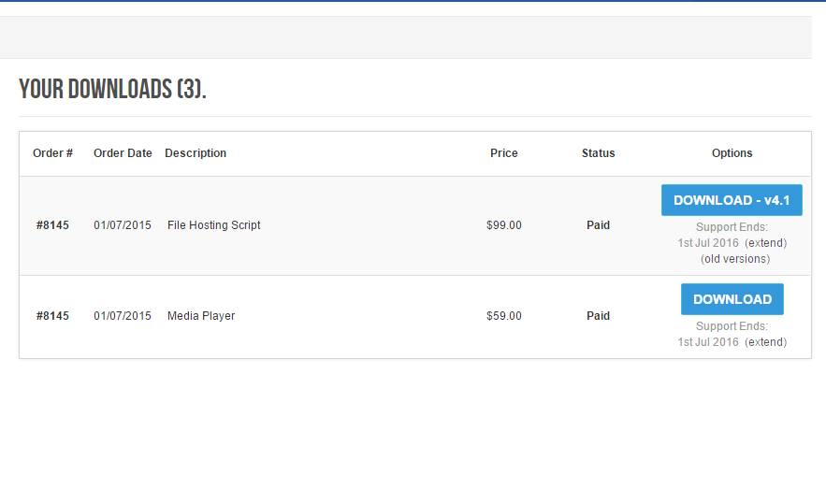Click order number #8145 in Media Player row
The image size is (826, 504).
(x=52, y=316)
